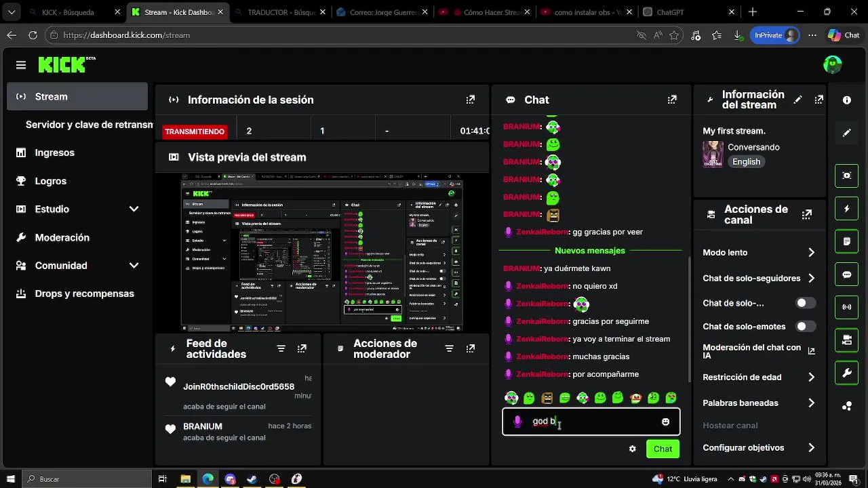Open the 12°C Lluvia ligera weather widget

tap(684, 479)
